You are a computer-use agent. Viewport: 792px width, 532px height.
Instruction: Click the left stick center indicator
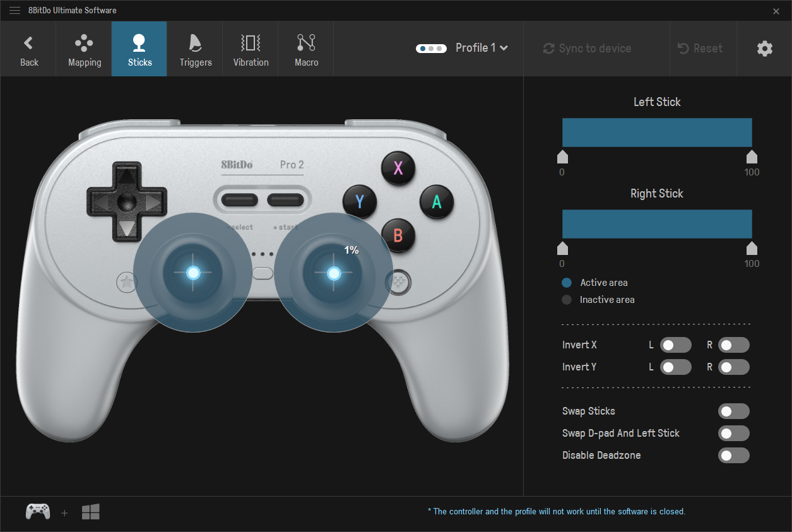pyautogui.click(x=194, y=273)
